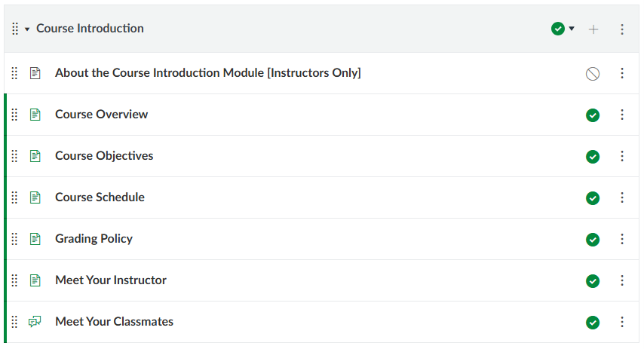Open the options menu for the Meet Your Instructor row
The height and width of the screenshot is (349, 644).
coord(622,280)
